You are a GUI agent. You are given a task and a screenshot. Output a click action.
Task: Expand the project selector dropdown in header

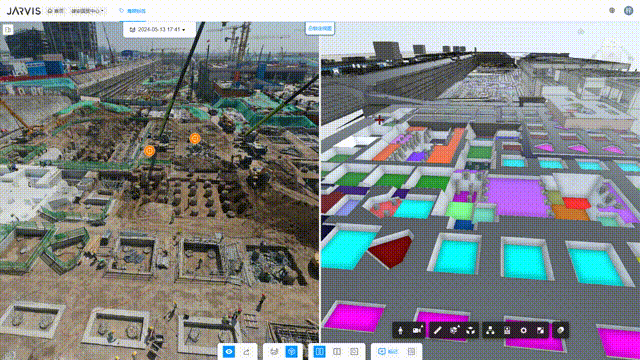click(88, 11)
